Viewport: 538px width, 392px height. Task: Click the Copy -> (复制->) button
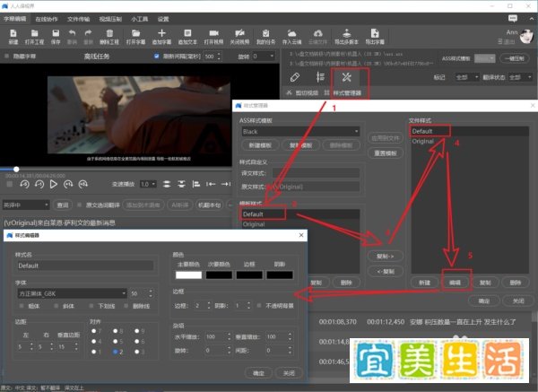point(386,256)
